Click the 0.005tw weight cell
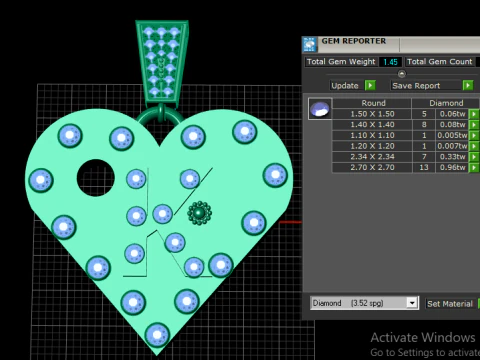Image resolution: width=480 pixels, height=360 pixels. (x=452, y=135)
